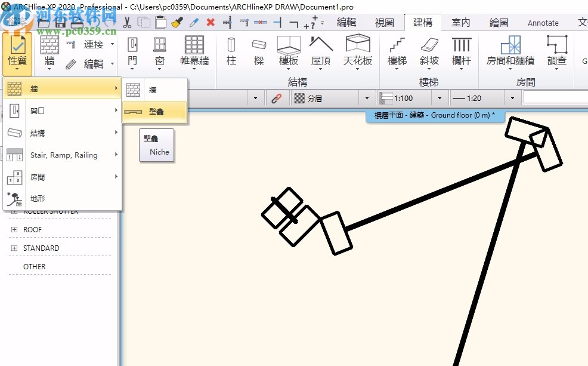Expand the STANDARD tree node
The width and height of the screenshot is (588, 366).
[x=14, y=248]
